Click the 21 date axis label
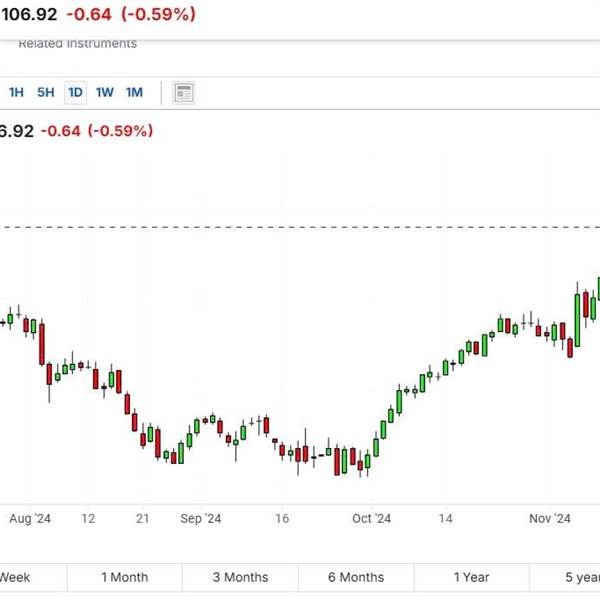 pos(142,518)
